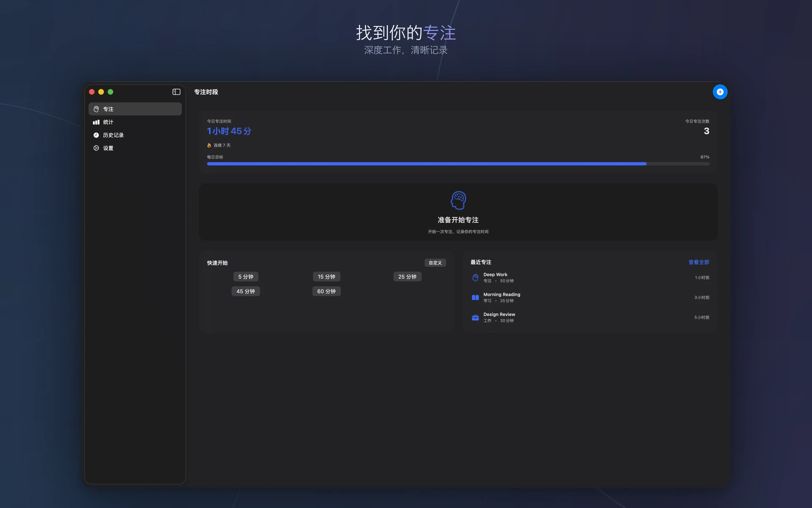This screenshot has width=812, height=508.
Task: Start a 15 分钟 focus session
Action: click(x=326, y=277)
